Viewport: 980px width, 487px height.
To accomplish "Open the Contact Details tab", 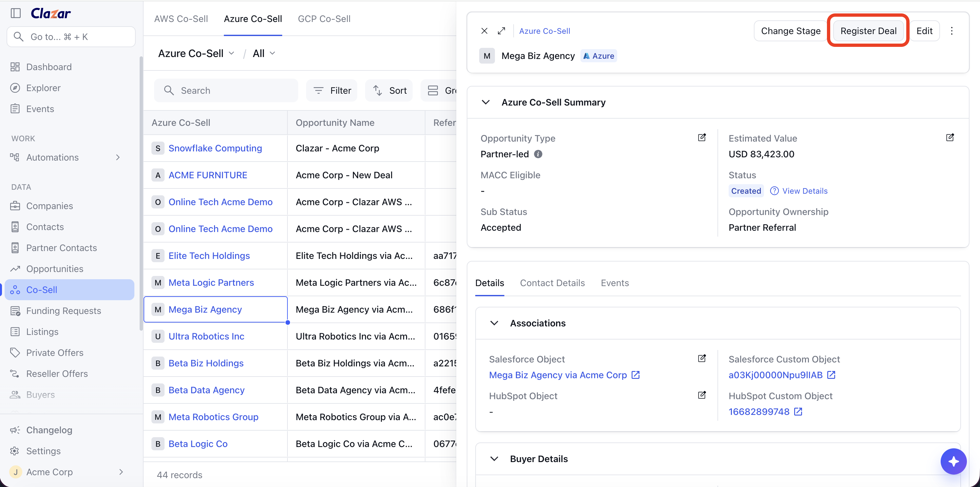I will (x=552, y=283).
